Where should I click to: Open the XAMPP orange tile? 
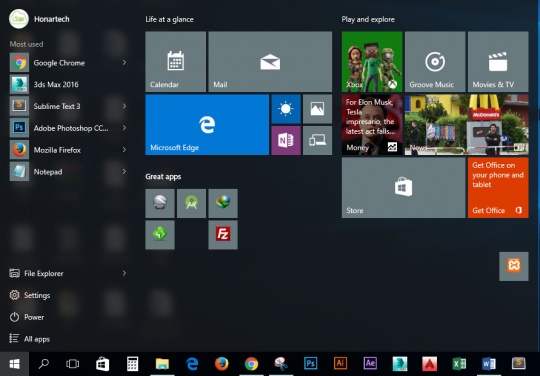(513, 266)
